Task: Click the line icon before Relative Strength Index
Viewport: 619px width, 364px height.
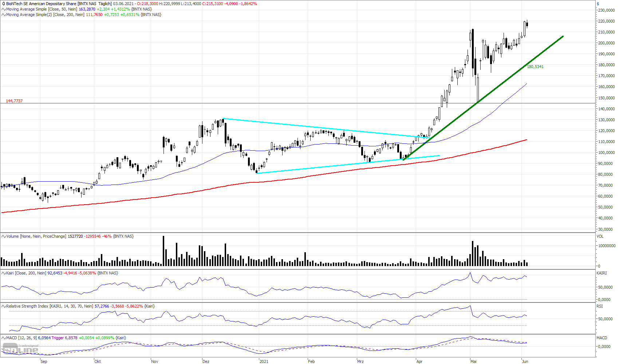Action: tap(3, 306)
